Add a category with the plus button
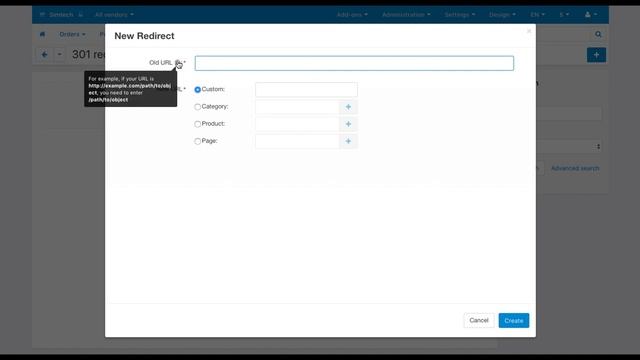 click(348, 107)
